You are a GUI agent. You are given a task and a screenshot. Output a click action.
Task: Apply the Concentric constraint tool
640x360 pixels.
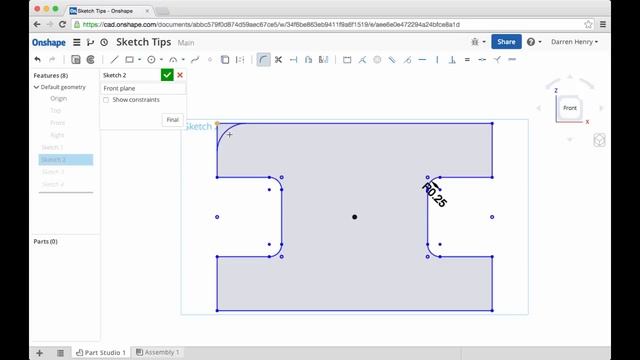coord(377,60)
